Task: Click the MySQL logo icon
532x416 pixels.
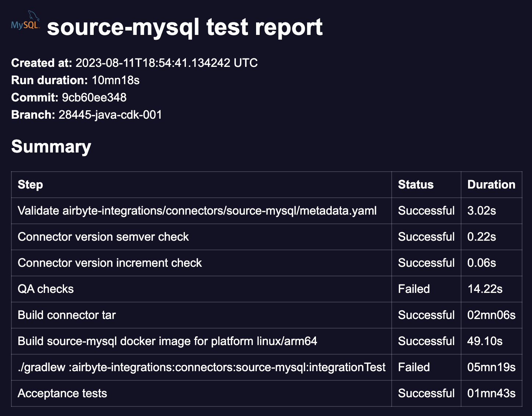Action: pos(26,21)
